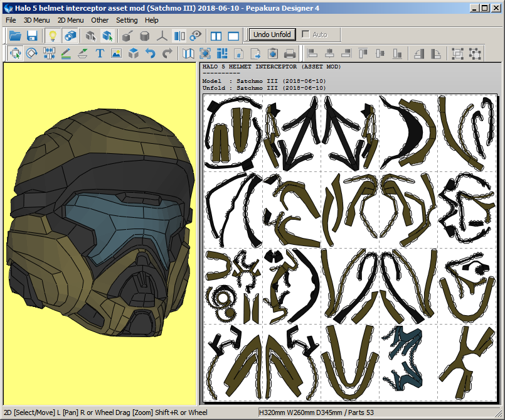The height and width of the screenshot is (420, 505).
Task: Click the Redo arrow icon
Action: 167,54
